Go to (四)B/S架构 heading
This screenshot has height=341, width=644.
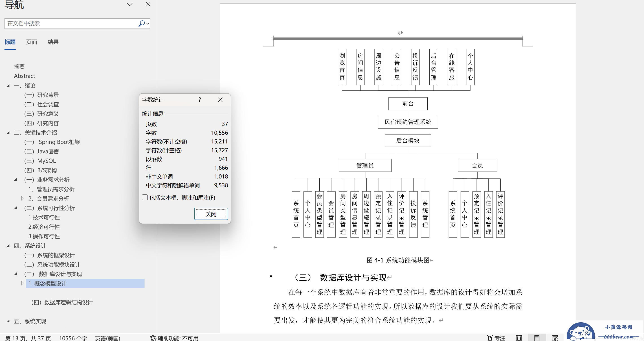40,170
